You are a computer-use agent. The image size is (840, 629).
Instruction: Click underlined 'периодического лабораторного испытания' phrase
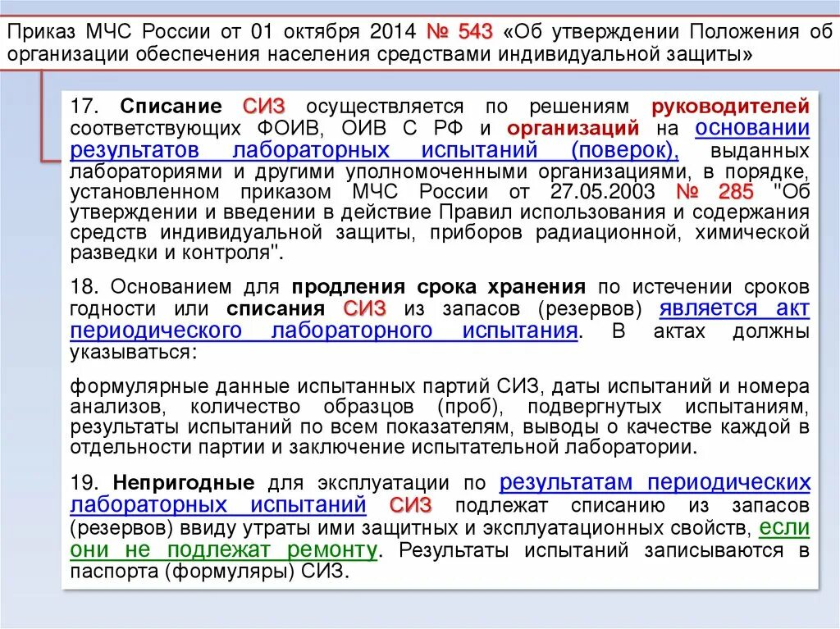324,330
